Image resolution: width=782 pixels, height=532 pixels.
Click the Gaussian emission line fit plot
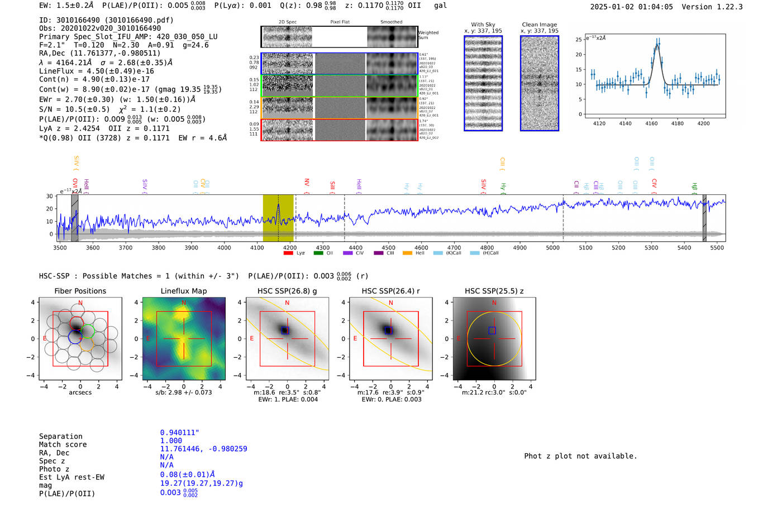656,76
